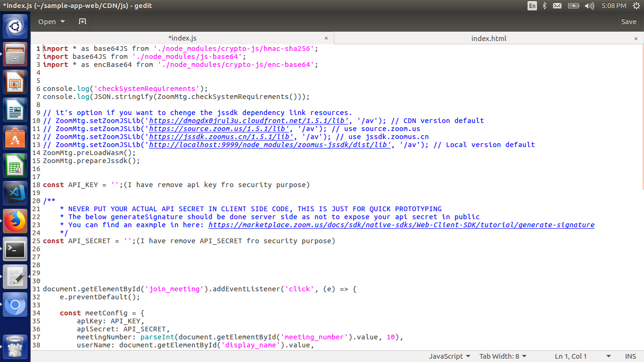Place cursor on 'ZoomMtg.preLoadWasm();' line
644x362 pixels.
click(x=89, y=153)
